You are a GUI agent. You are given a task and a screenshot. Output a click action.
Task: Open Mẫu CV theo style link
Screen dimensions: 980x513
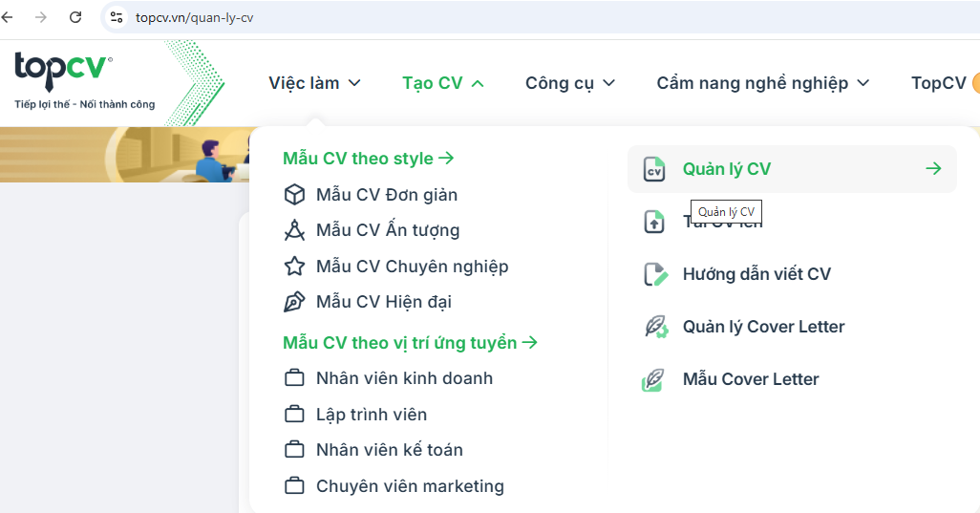[x=358, y=159]
